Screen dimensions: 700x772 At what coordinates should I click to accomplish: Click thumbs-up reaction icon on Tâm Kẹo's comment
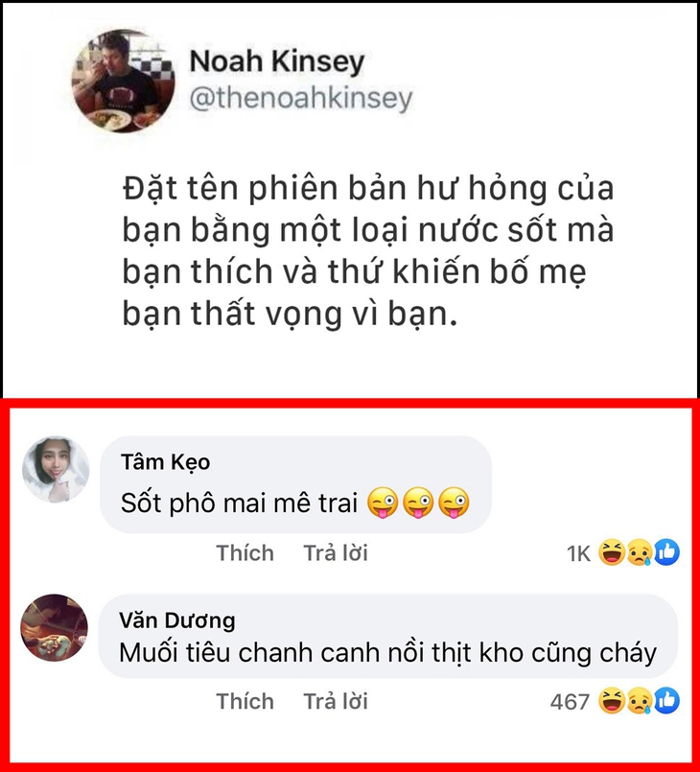coord(667,552)
